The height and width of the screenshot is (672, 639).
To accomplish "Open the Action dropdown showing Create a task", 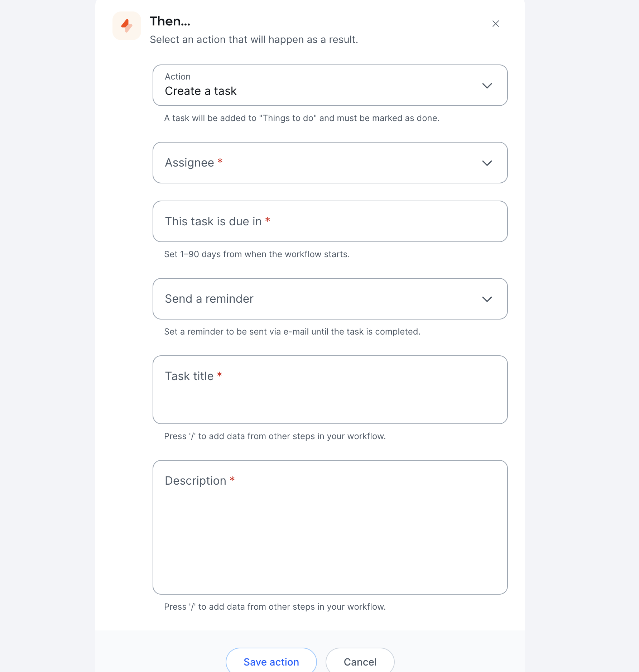I will click(x=330, y=85).
